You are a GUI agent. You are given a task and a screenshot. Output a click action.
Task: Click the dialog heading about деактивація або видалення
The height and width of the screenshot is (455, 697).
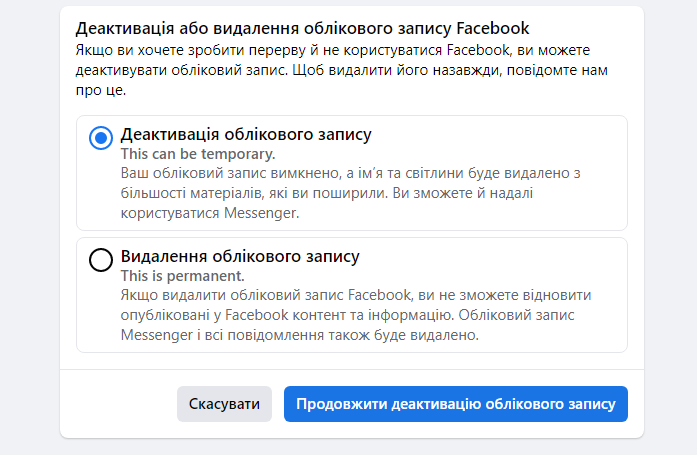[302, 28]
